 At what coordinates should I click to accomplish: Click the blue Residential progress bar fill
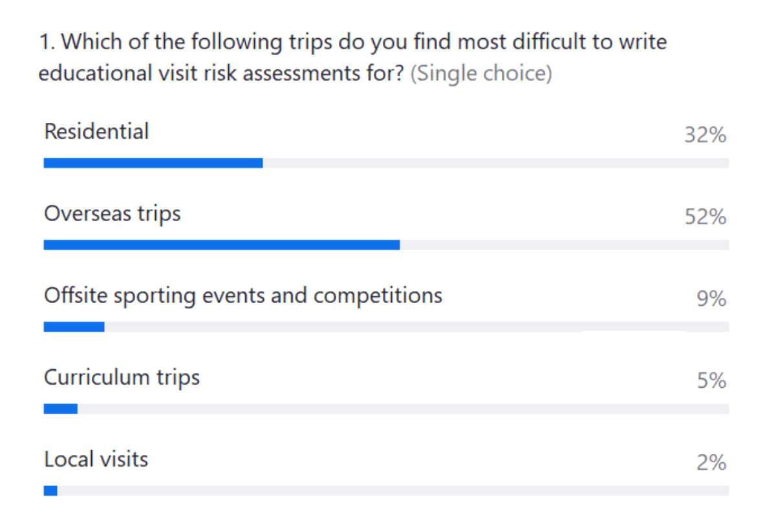(x=153, y=163)
